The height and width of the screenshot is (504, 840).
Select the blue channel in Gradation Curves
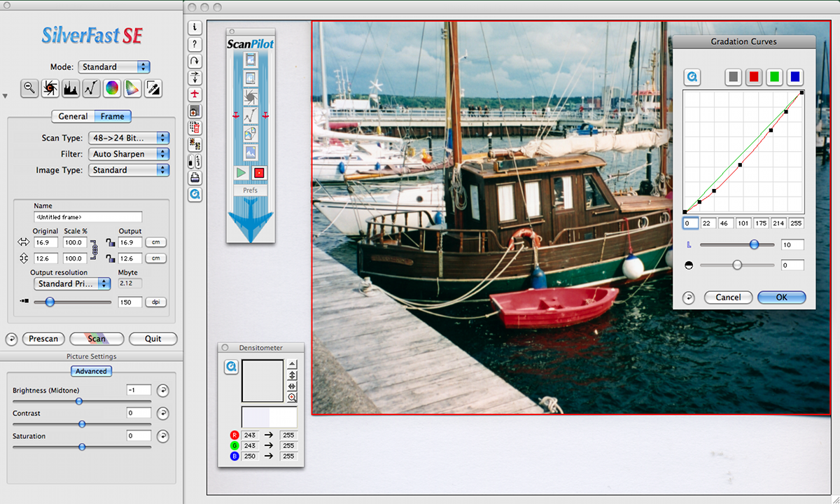click(x=794, y=77)
